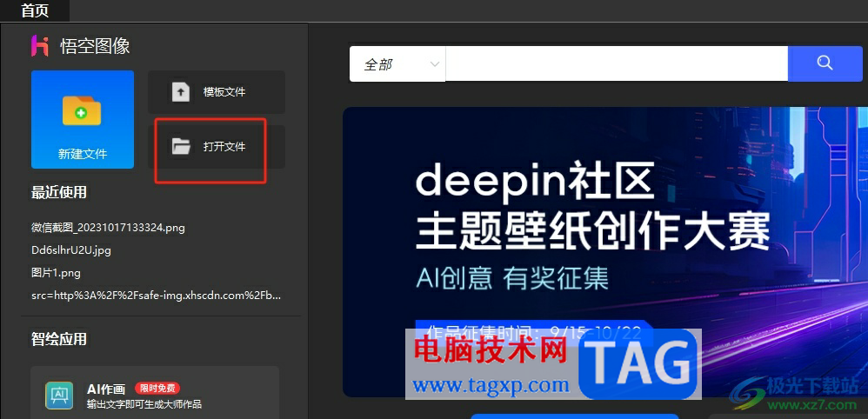
Task: Open recent file starting with src=http%3A
Action: click(x=156, y=295)
